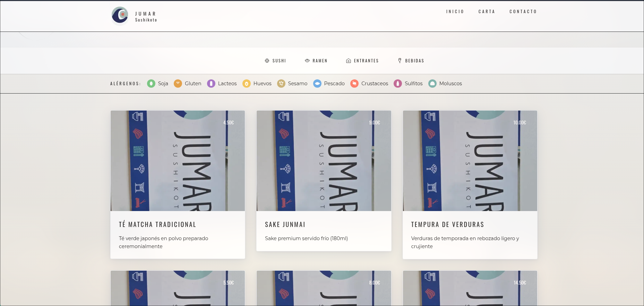The height and width of the screenshot is (306, 644).
Task: Open the Inicio navigation link
Action: (x=455, y=11)
